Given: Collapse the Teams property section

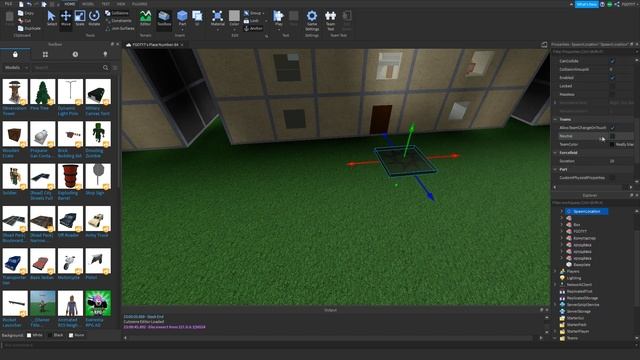Looking at the screenshot, I should [555, 119].
